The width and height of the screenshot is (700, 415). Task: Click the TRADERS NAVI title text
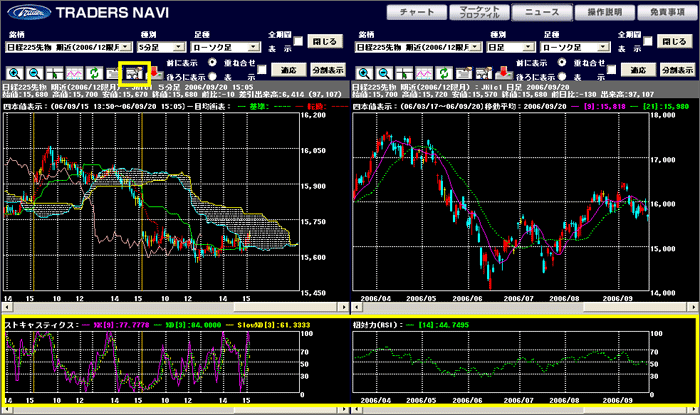112,12
